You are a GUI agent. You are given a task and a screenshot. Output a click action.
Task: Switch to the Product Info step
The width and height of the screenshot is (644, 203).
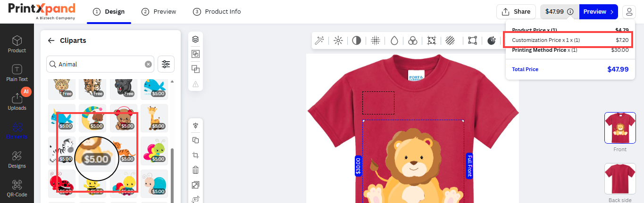[217, 12]
